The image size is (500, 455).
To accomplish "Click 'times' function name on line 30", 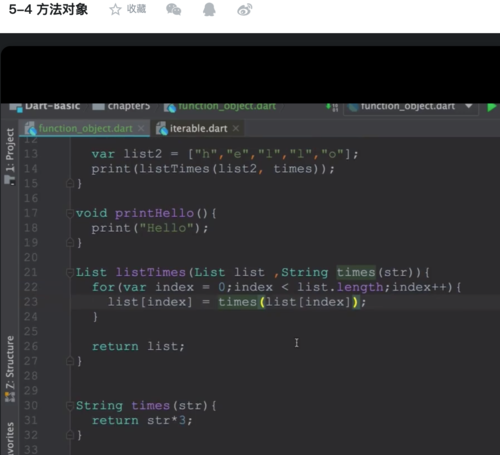I will tap(150, 406).
